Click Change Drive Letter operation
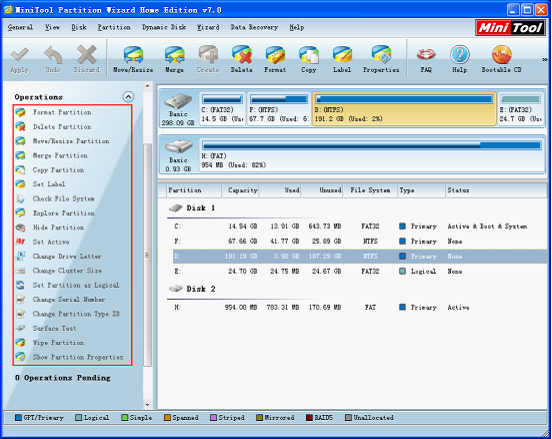 click(67, 256)
